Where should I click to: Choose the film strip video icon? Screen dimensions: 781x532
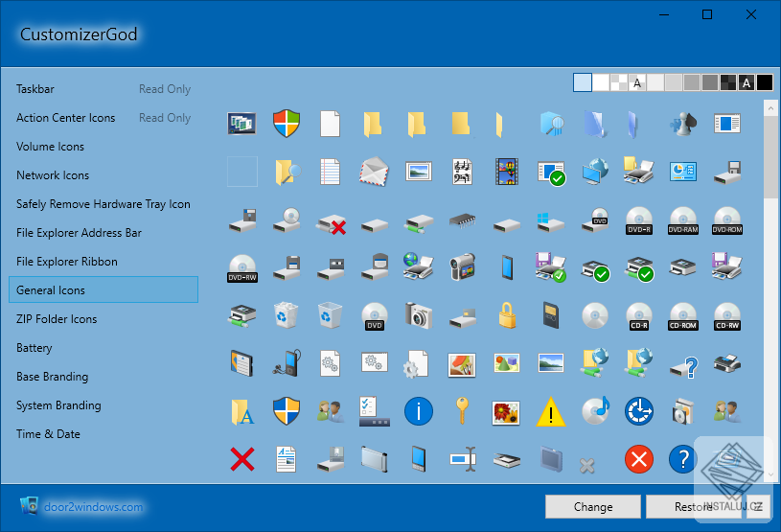pos(507,172)
